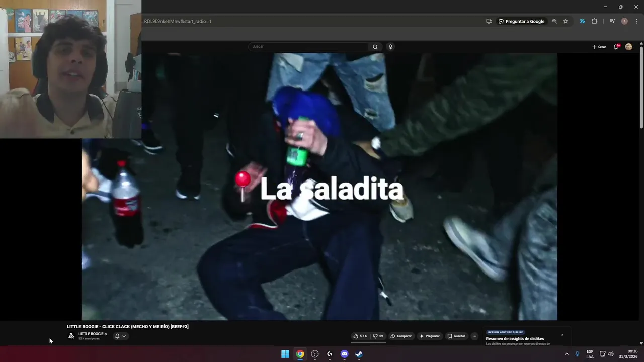Viewport: 644px width, 362px height.
Task: Click the zoom magnifier icon in address bar
Action: pos(554,21)
